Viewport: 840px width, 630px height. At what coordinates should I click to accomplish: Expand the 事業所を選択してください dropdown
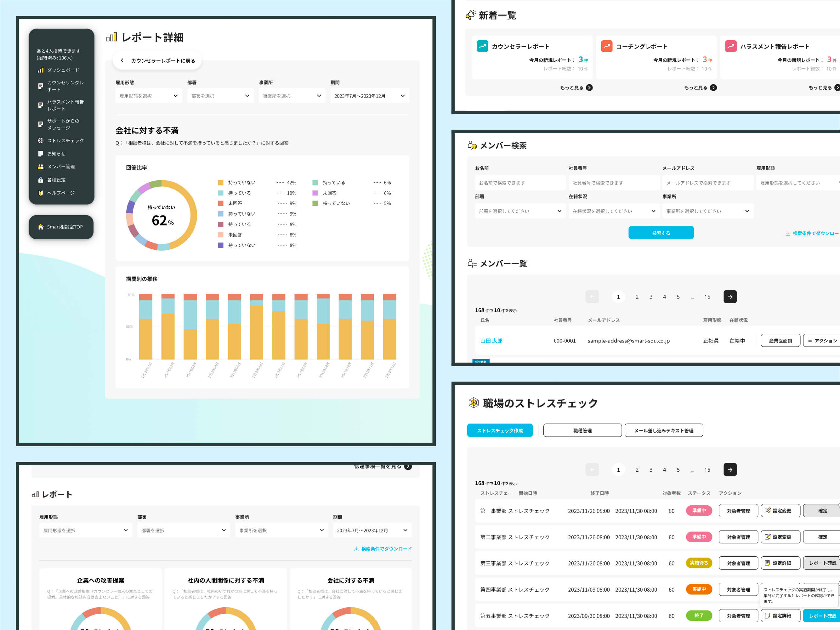pyautogui.click(x=707, y=211)
